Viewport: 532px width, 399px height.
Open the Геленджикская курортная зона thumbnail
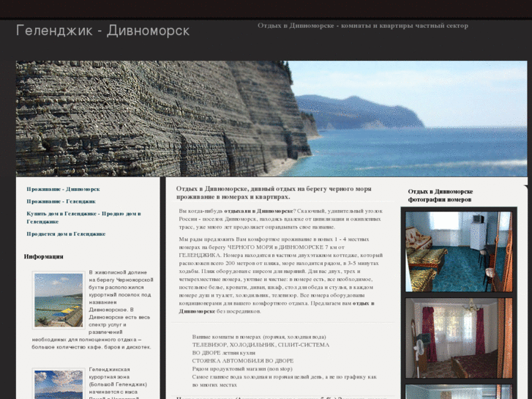pyautogui.click(x=59, y=384)
